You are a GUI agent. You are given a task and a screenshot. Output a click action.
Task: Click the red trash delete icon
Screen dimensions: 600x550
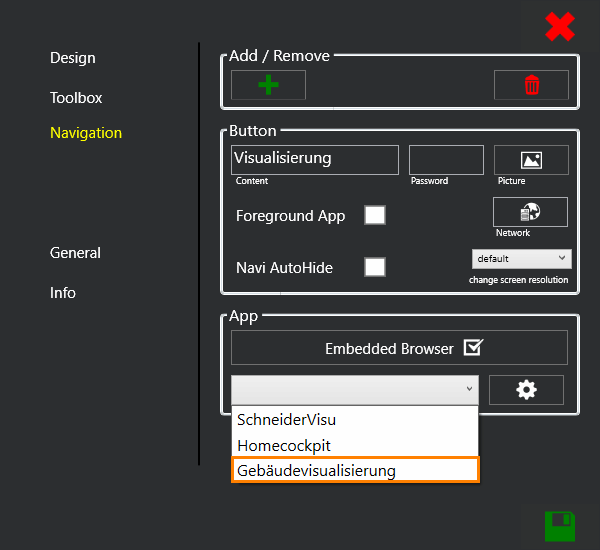[x=531, y=85]
